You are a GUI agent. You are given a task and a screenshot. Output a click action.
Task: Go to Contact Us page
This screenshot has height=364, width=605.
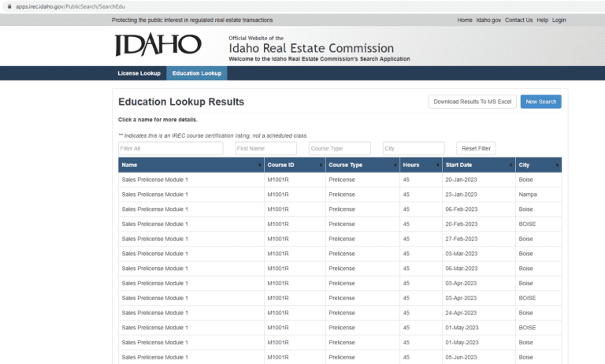coord(518,20)
